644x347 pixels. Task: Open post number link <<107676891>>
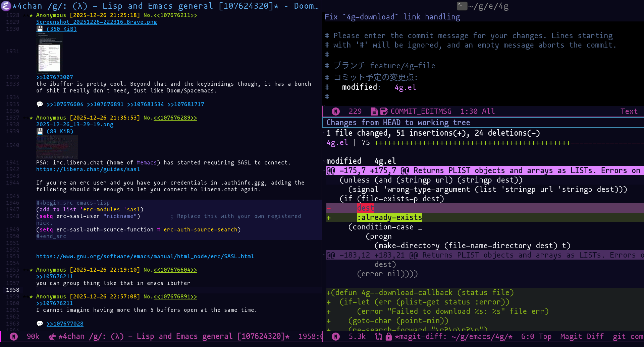pos(175,297)
